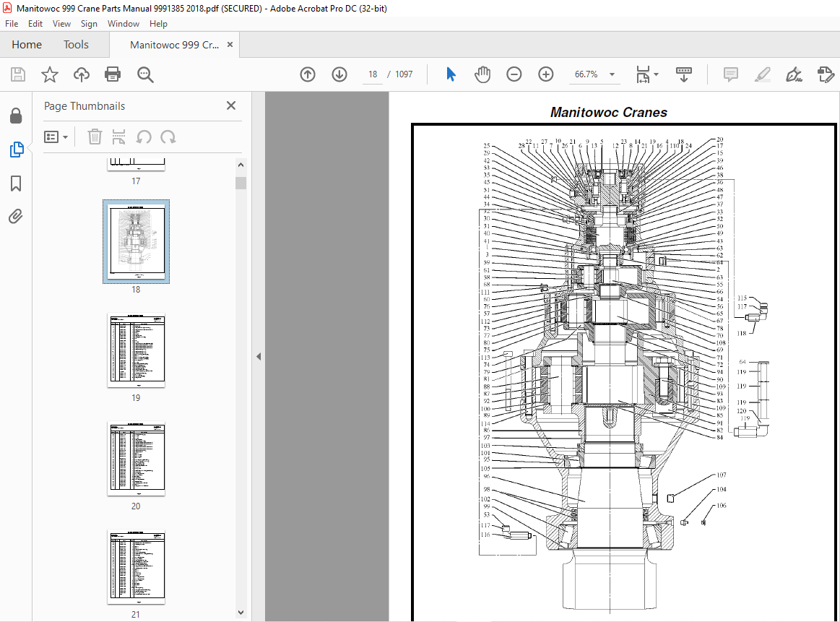The width and height of the screenshot is (840, 622).
Task: Click the insert/print pages thumbnail icon
Action: pyautogui.click(x=118, y=137)
